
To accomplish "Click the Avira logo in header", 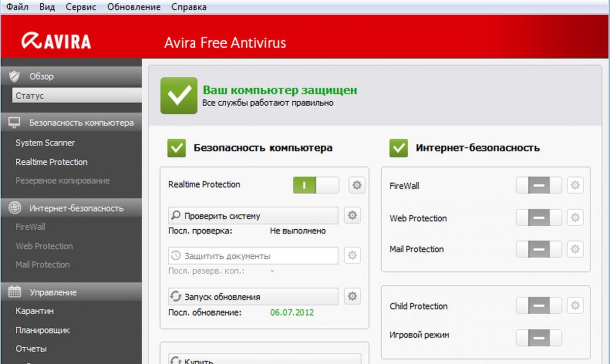I will tap(56, 41).
